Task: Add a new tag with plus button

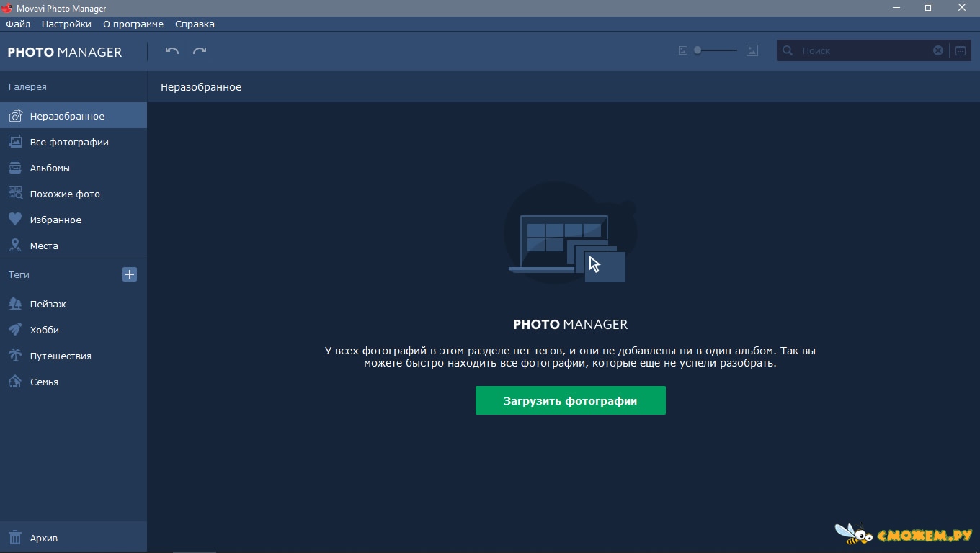Action: coord(130,274)
